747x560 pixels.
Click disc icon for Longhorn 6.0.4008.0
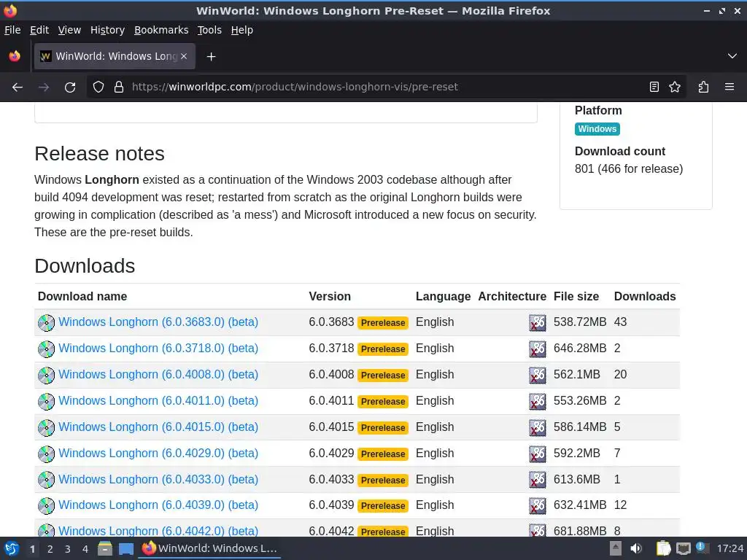click(46, 376)
